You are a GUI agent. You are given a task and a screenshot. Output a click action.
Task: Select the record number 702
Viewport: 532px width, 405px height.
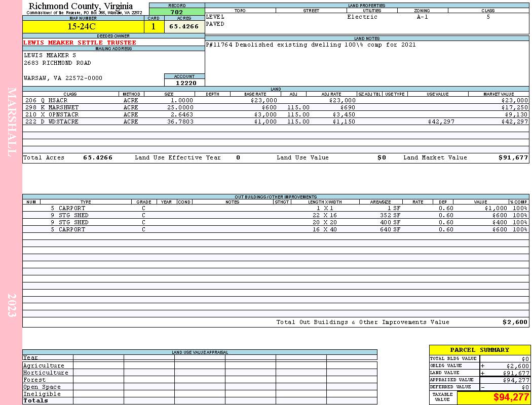click(x=177, y=12)
